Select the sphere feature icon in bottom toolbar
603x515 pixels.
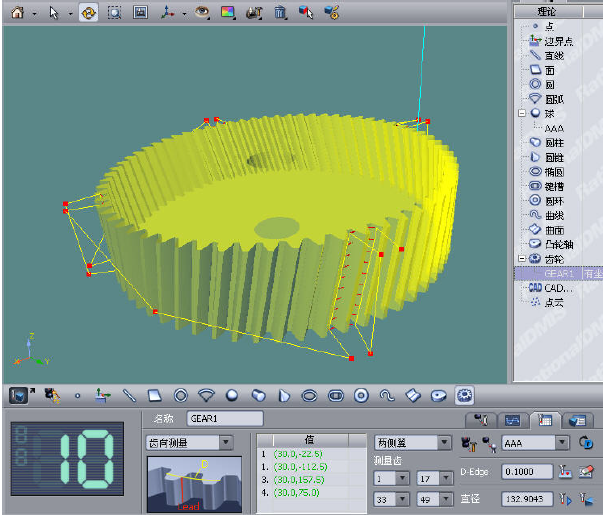pyautogui.click(x=232, y=395)
